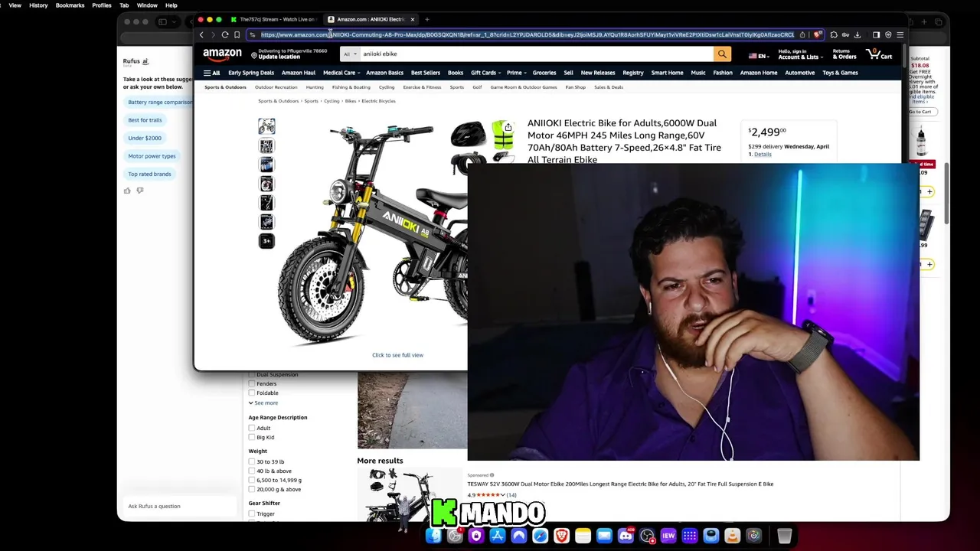
Task: Click the Details link under delivery date
Action: pos(763,154)
